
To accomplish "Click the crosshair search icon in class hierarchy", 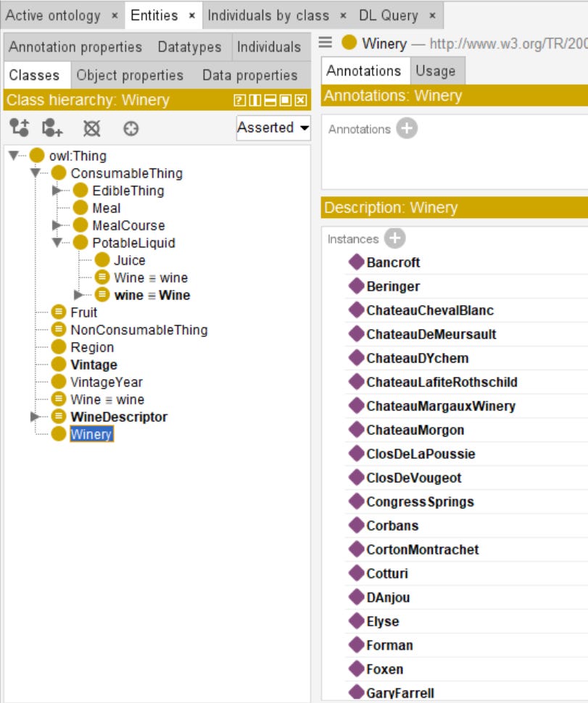I will coord(131,129).
